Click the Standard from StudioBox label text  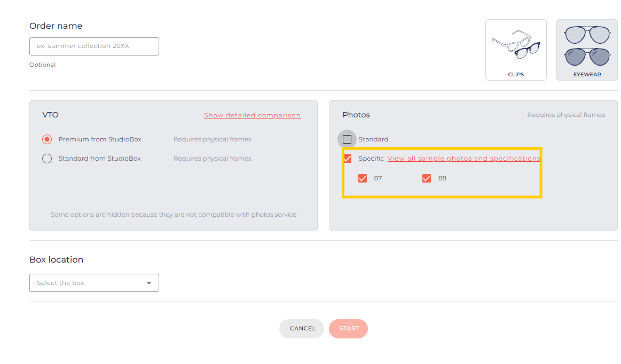click(100, 159)
